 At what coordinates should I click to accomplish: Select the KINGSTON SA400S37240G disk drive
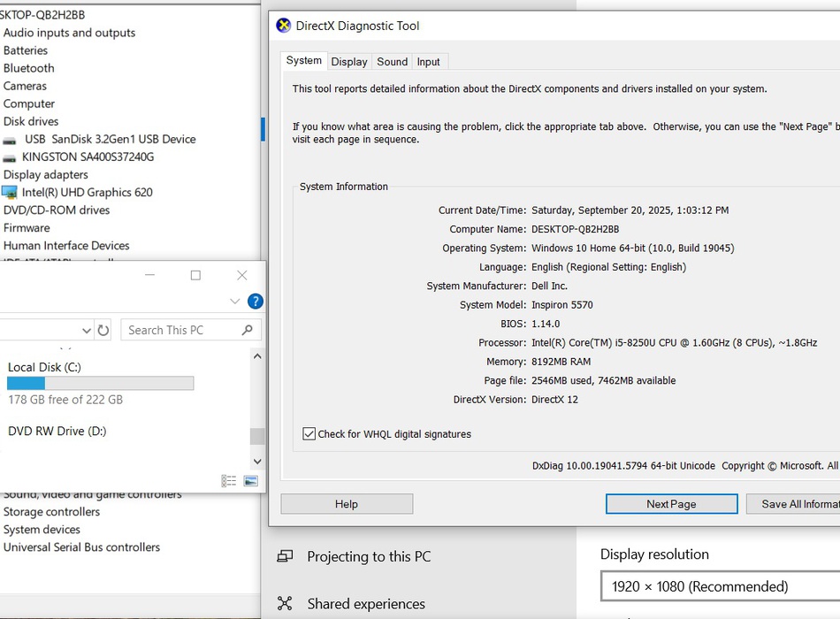[x=88, y=157]
